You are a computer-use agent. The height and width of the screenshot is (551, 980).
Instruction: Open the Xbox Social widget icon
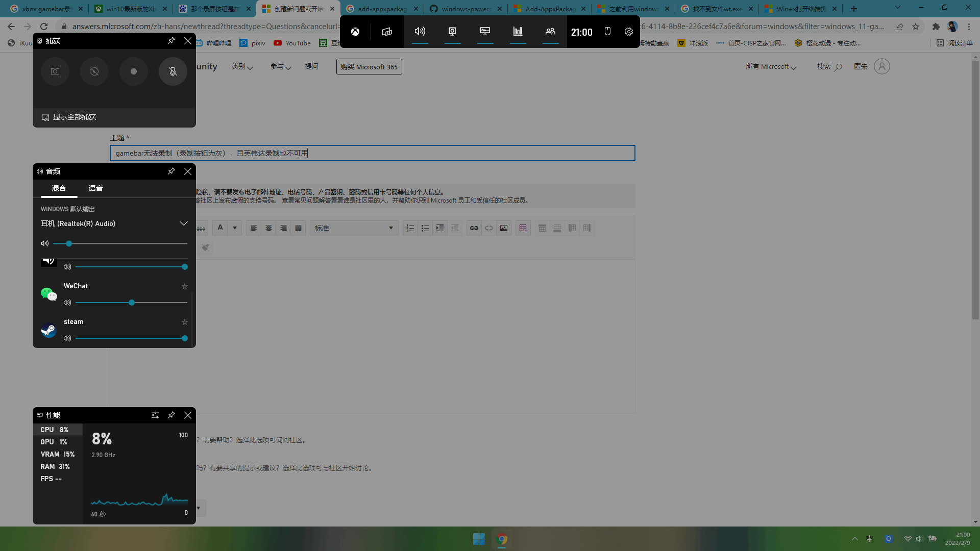550,32
